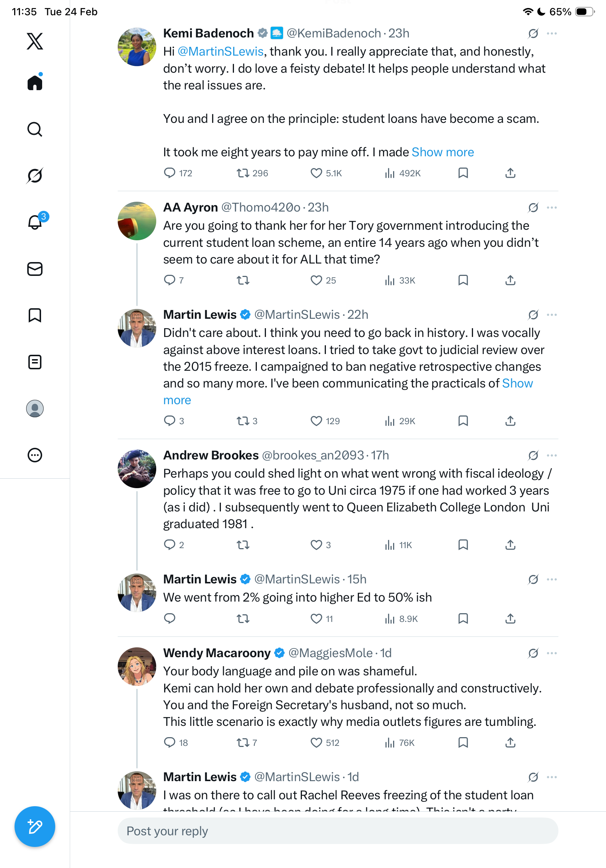The width and height of the screenshot is (606, 868).
Task: Open the More circle menu in sidebar
Action: tap(35, 455)
